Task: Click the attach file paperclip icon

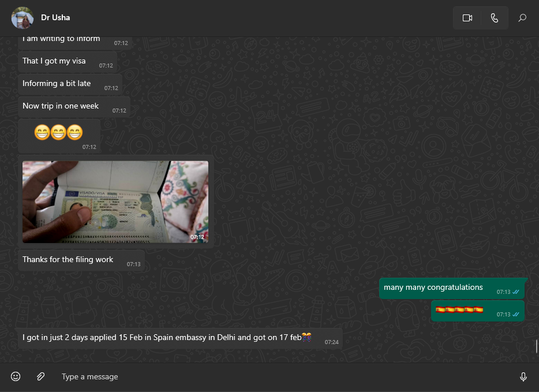Action: 40,376
